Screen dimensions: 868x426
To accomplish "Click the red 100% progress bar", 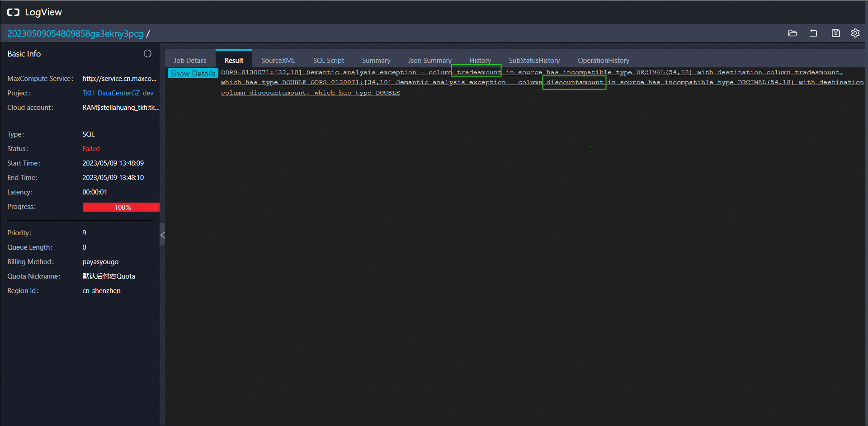I will [x=121, y=207].
